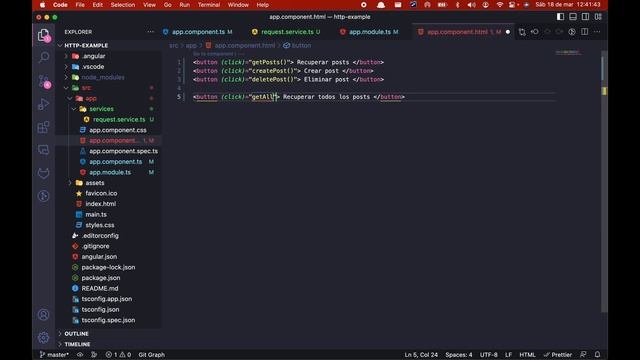Open the Explorer view in activity bar
This screenshot has width=640, height=360.
point(44,36)
